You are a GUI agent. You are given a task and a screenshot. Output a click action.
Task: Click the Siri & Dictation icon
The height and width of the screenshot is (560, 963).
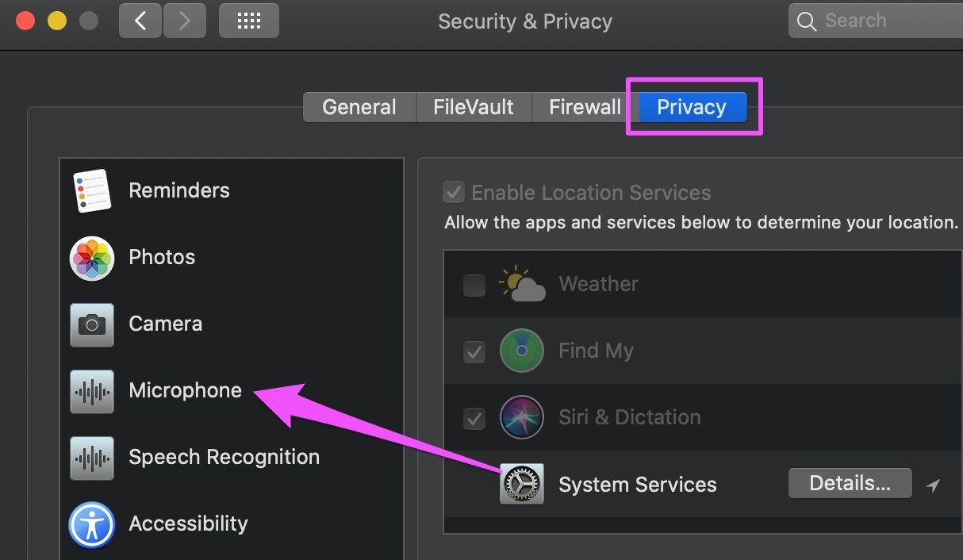tap(522, 417)
